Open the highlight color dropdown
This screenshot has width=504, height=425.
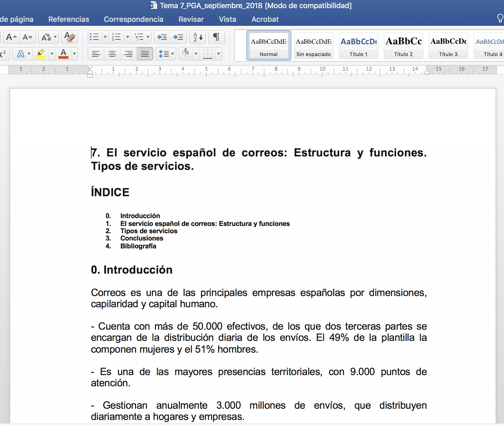pos(52,54)
